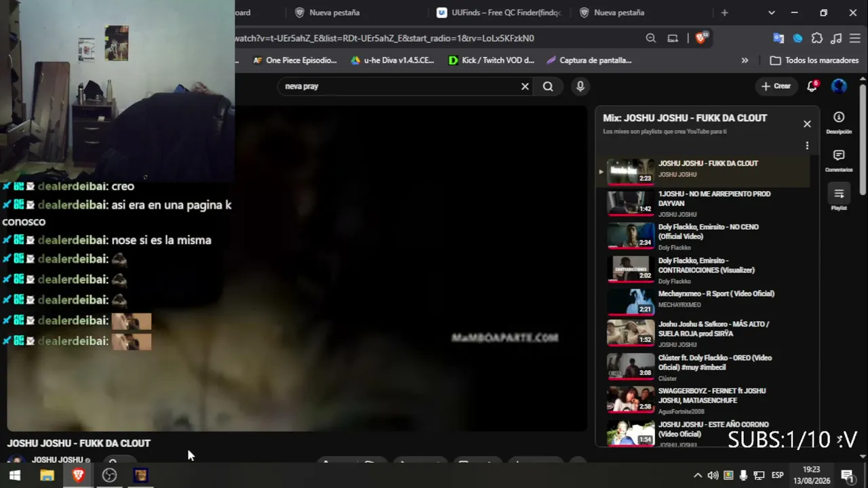Viewport: 868px width, 488px height.
Task: Play the Clúster OREO video thumbnail
Action: pyautogui.click(x=631, y=366)
